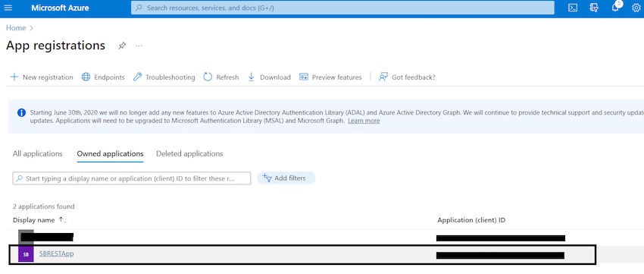Open Cloud Shell from the top bar
Screen dimensions: 644x274
click(573, 8)
